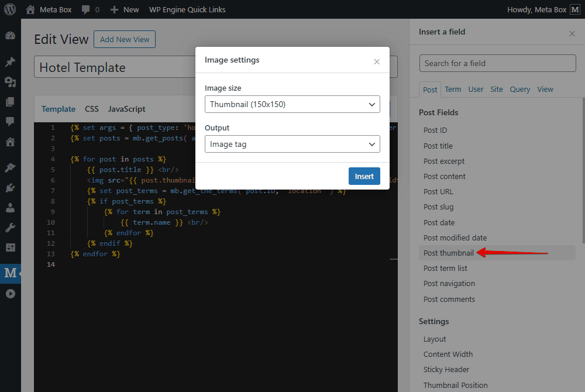585x392 pixels.
Task: Open Tools wrench sidebar icon
Action: click(10, 228)
